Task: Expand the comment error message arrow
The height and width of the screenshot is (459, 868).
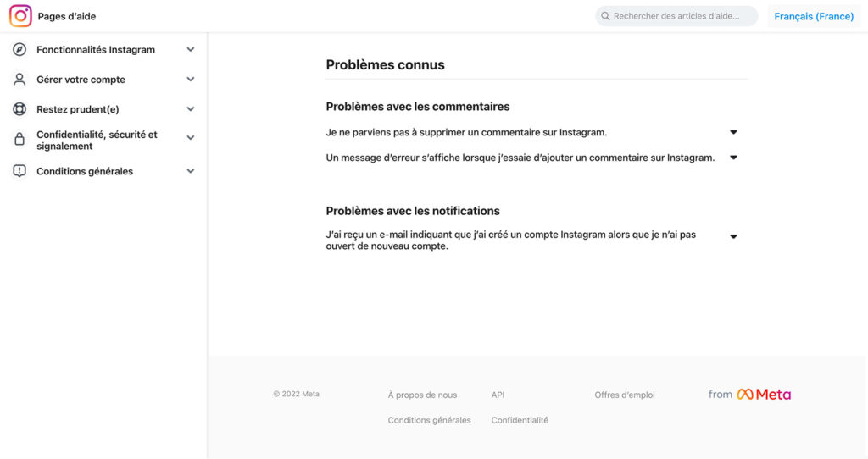Action: (733, 158)
